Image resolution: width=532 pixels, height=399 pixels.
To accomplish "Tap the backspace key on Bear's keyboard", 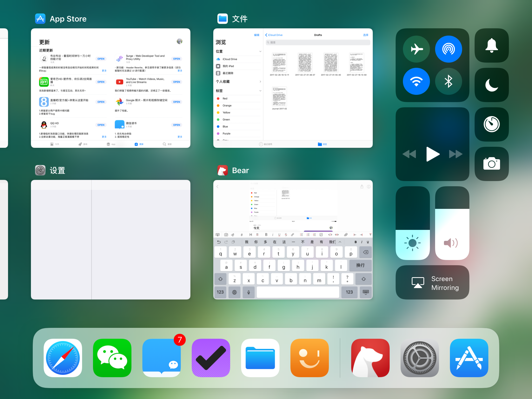I will coord(365,252).
